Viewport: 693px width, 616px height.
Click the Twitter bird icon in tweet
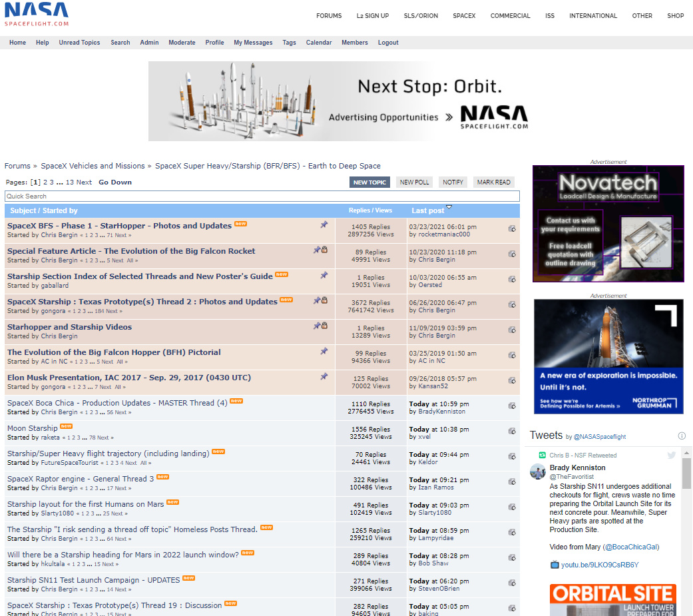(x=671, y=455)
